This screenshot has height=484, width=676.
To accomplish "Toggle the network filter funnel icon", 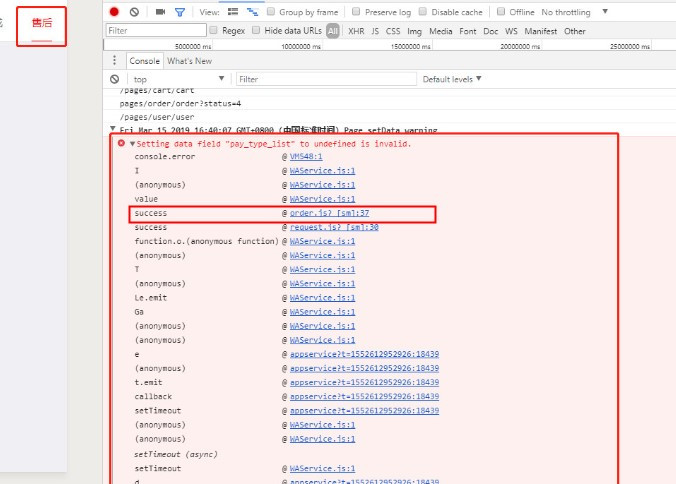I will click(x=180, y=12).
